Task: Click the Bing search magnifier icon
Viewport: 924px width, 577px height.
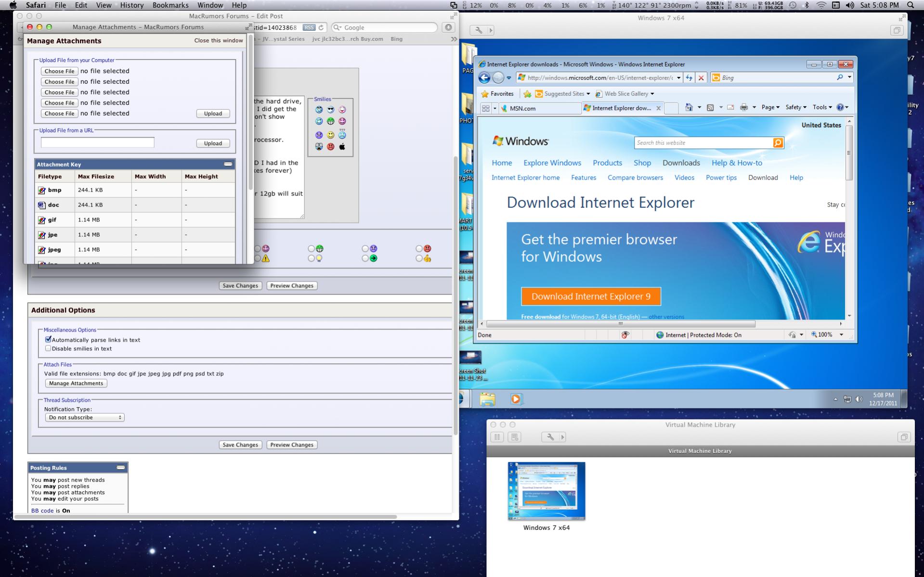Action: (840, 77)
